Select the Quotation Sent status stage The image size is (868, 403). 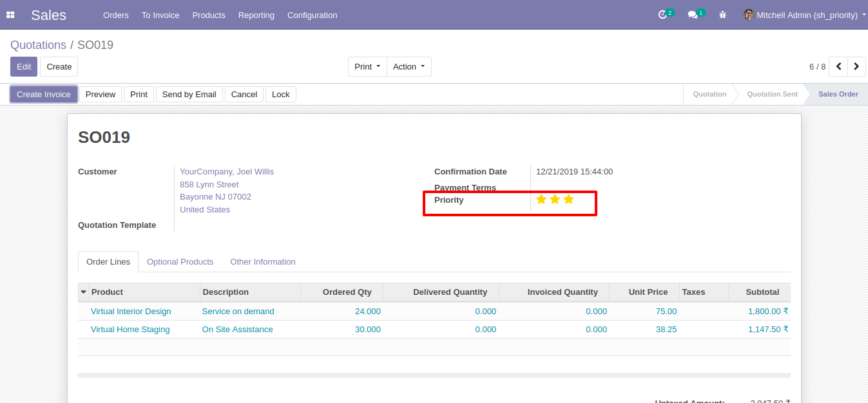pyautogui.click(x=773, y=94)
